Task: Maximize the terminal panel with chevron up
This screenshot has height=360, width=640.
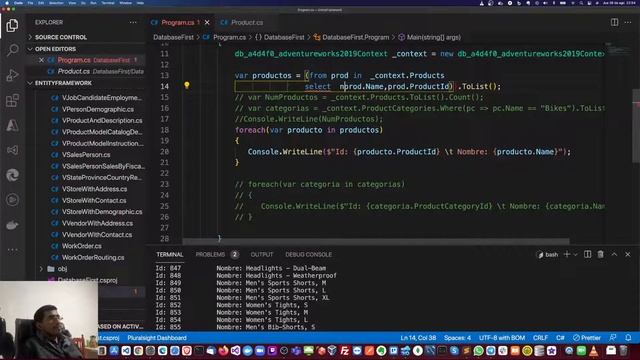Action: point(614,254)
